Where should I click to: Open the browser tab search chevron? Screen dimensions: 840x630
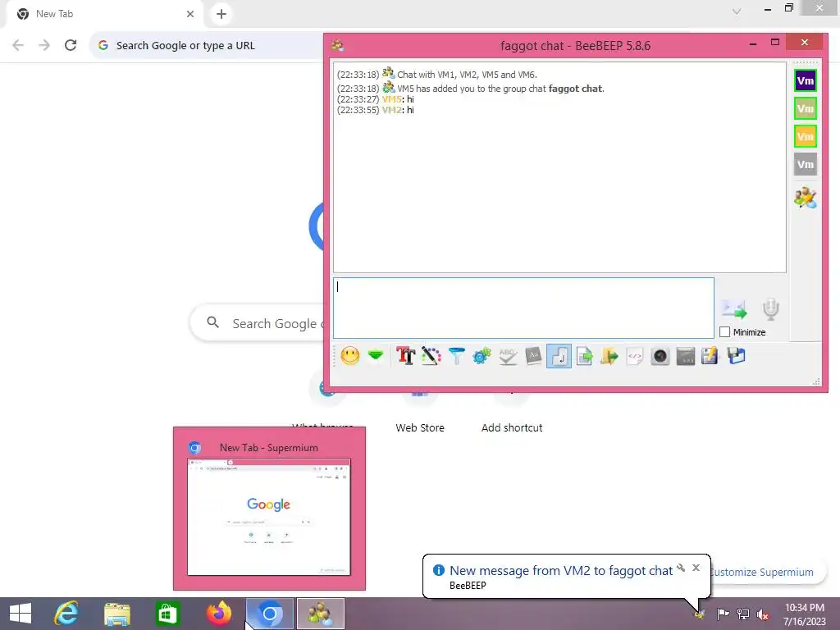pyautogui.click(x=737, y=11)
